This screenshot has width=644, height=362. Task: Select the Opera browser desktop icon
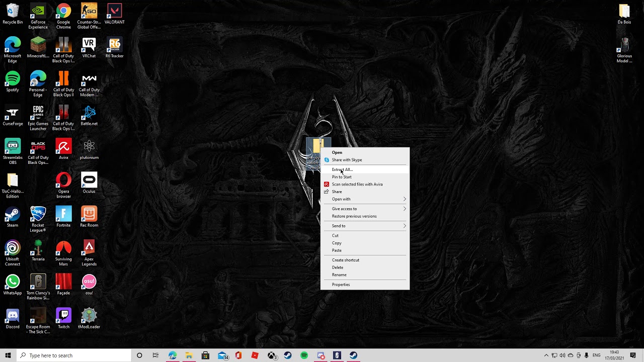point(63,186)
